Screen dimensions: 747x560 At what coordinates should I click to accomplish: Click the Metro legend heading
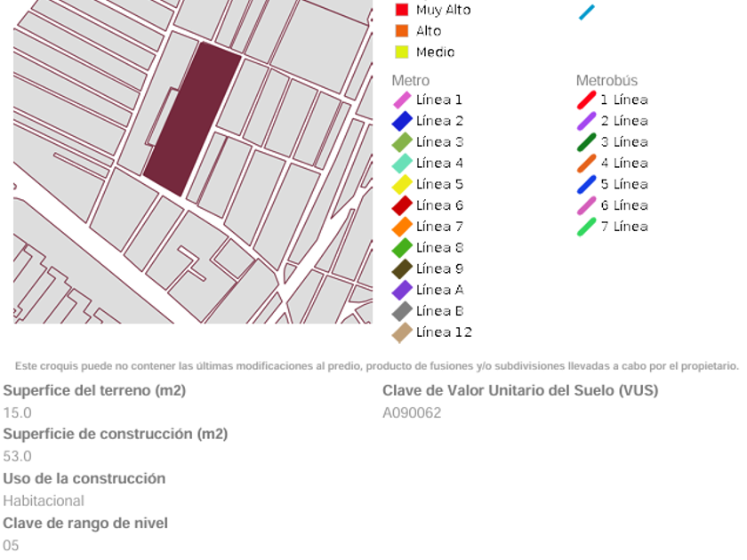coord(410,81)
